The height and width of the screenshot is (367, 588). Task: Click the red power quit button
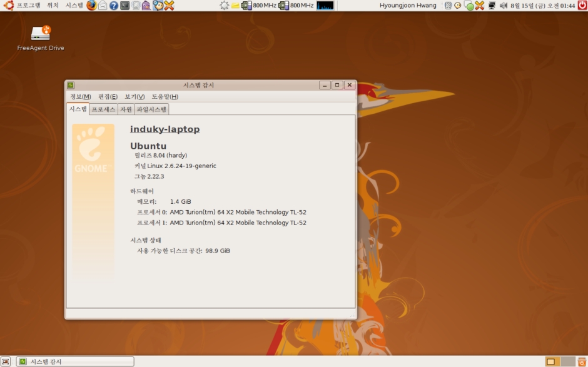click(x=582, y=5)
